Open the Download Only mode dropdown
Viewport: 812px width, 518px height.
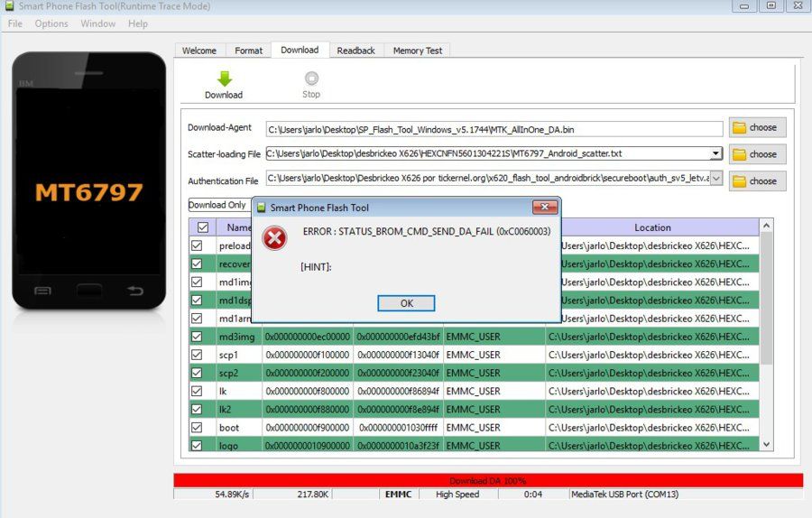219,205
